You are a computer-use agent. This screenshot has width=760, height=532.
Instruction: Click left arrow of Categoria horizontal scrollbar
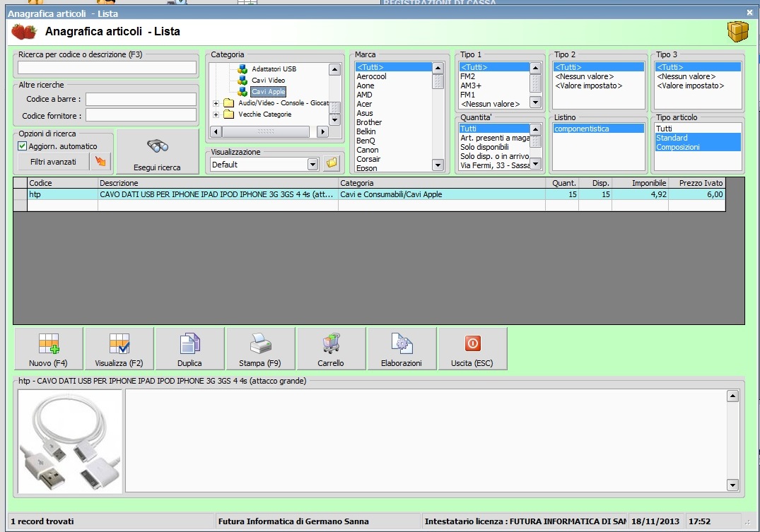[x=216, y=131]
